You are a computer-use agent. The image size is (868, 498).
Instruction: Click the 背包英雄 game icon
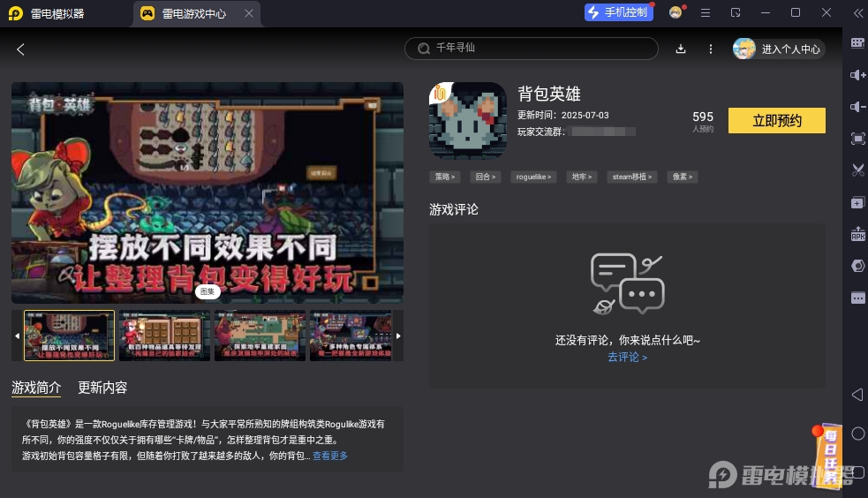tap(468, 121)
